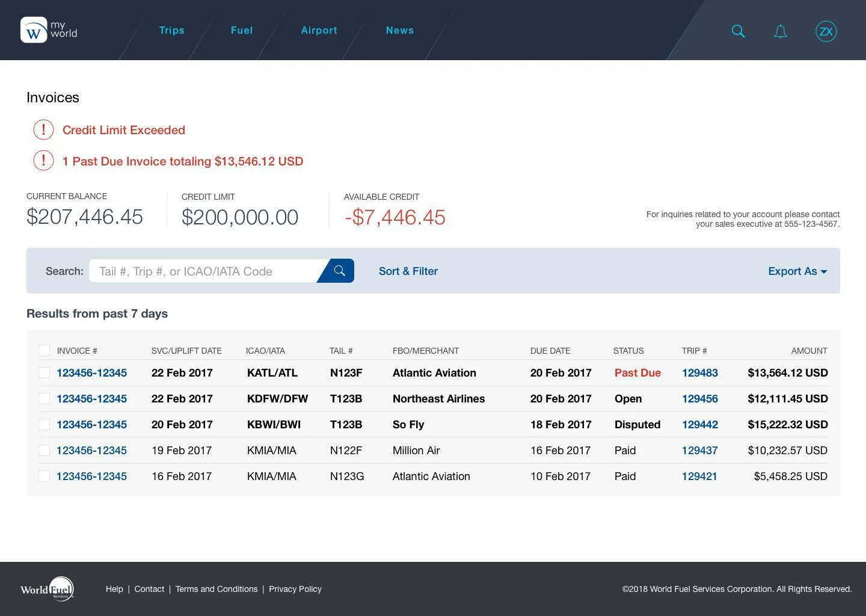
Task: Toggle the select-all invoices checkbox
Action: pos(44,350)
